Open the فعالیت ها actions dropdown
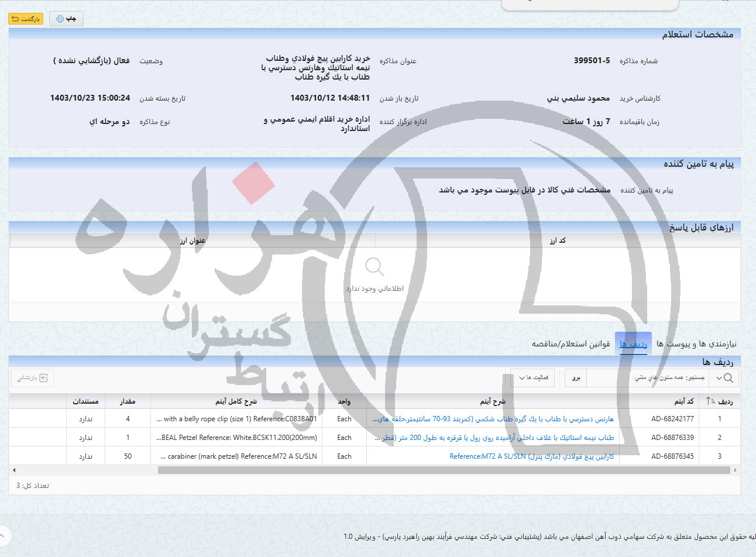 [x=532, y=378]
